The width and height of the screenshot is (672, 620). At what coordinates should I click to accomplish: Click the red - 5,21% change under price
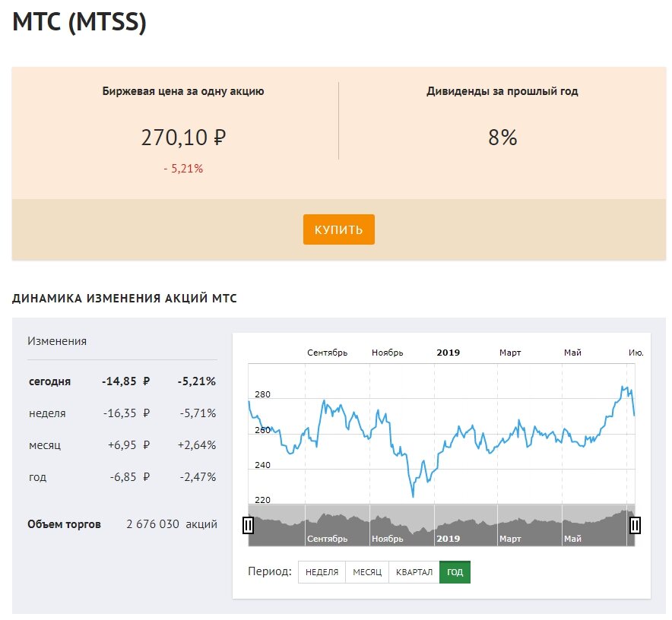click(x=183, y=169)
